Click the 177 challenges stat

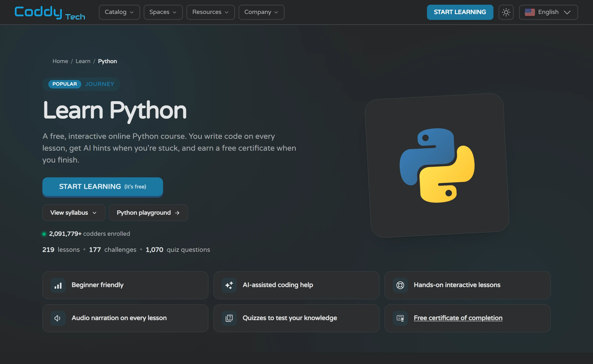(x=113, y=250)
